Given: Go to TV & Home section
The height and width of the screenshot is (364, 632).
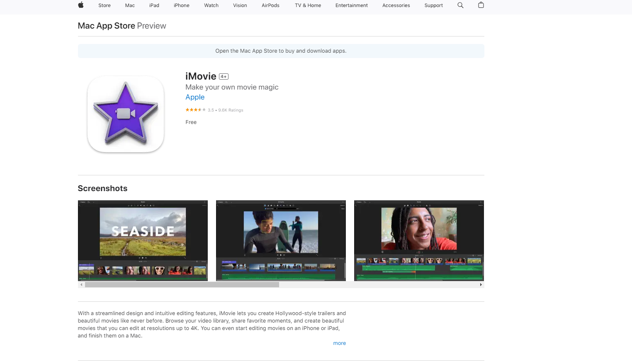Looking at the screenshot, I should coord(308,5).
